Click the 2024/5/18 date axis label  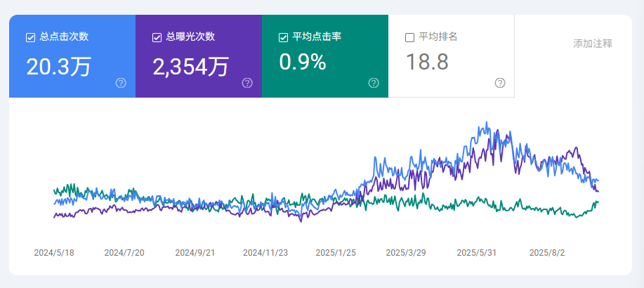pyautogui.click(x=54, y=253)
